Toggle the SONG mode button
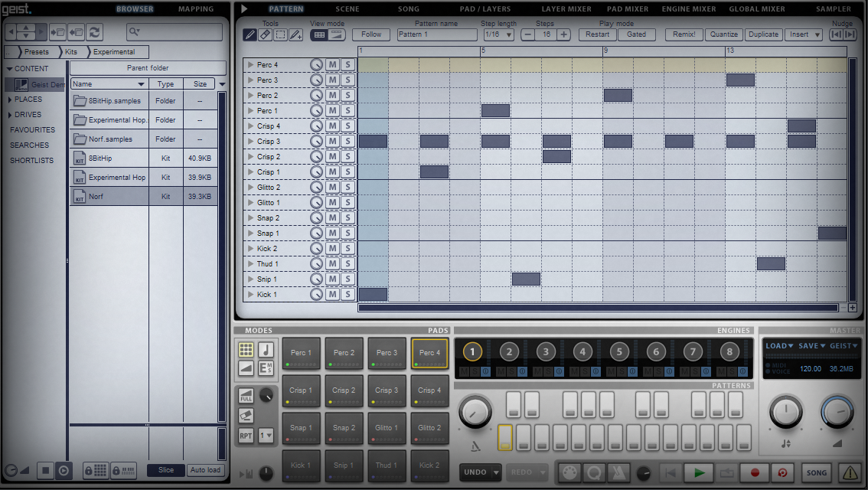Screen dimensions: 868x490 click(817, 473)
